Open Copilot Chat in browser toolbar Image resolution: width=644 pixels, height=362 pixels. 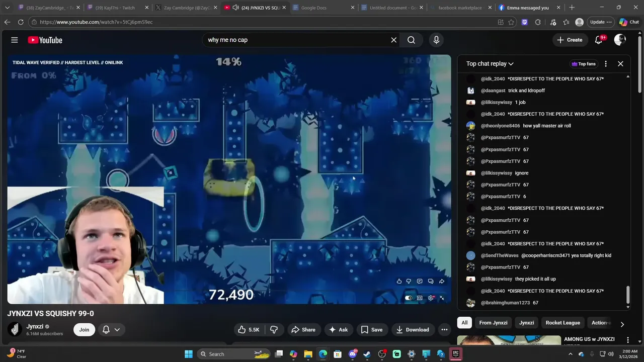point(629,22)
